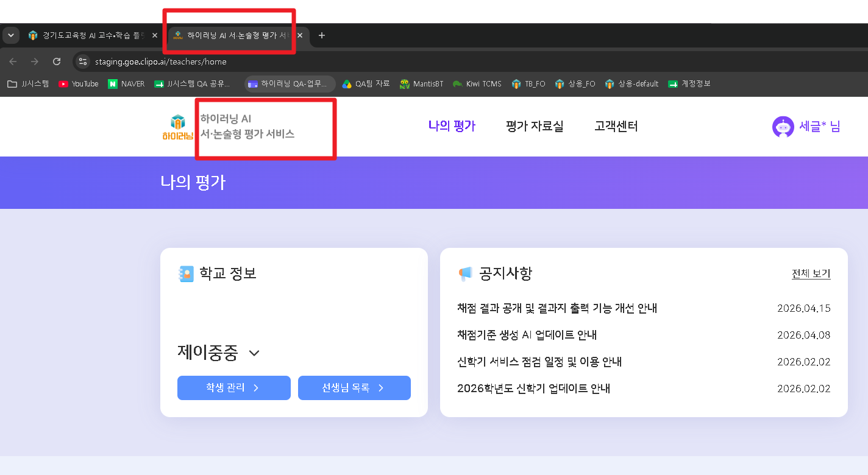Reload the current page
868x475 pixels.
(x=57, y=62)
